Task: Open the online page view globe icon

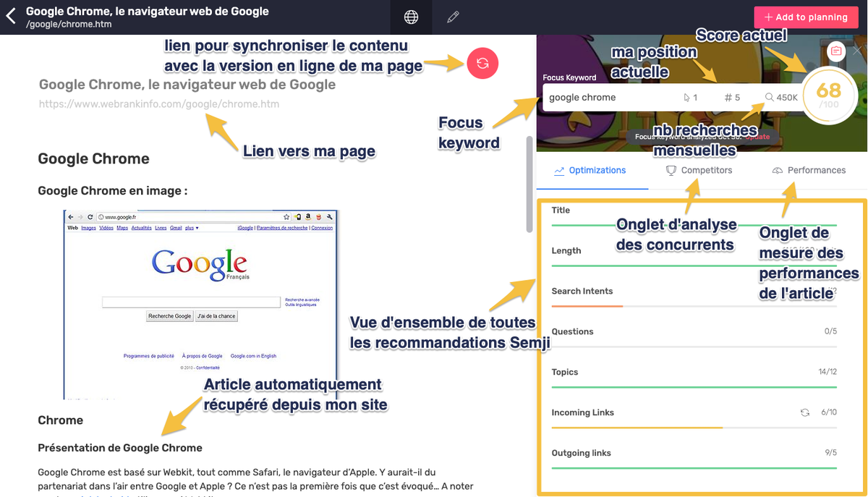Action: pos(411,17)
